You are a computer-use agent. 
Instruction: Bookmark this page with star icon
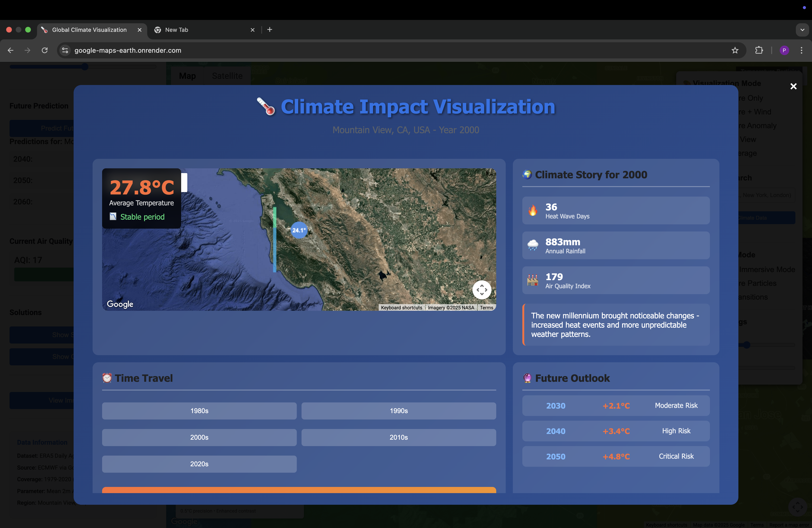(x=735, y=51)
